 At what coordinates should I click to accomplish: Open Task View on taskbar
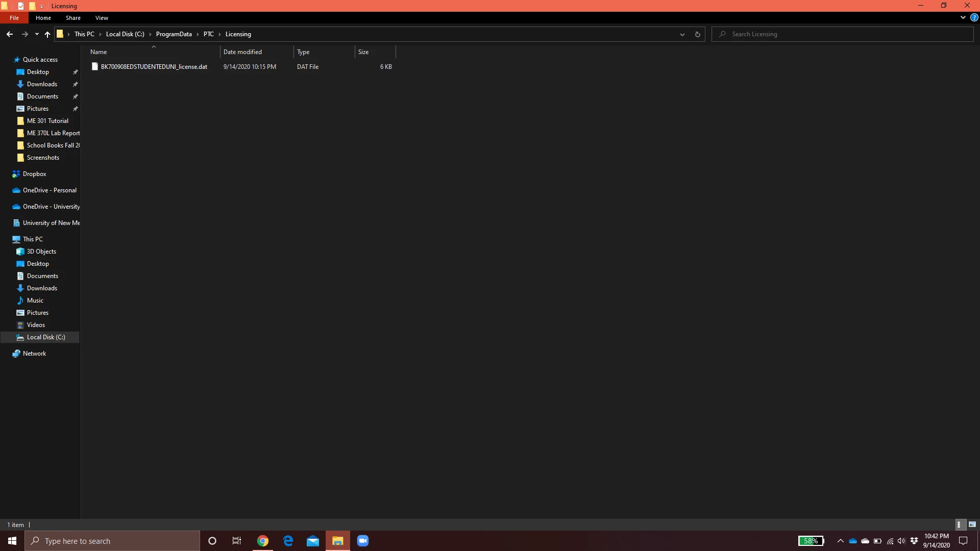(x=237, y=541)
